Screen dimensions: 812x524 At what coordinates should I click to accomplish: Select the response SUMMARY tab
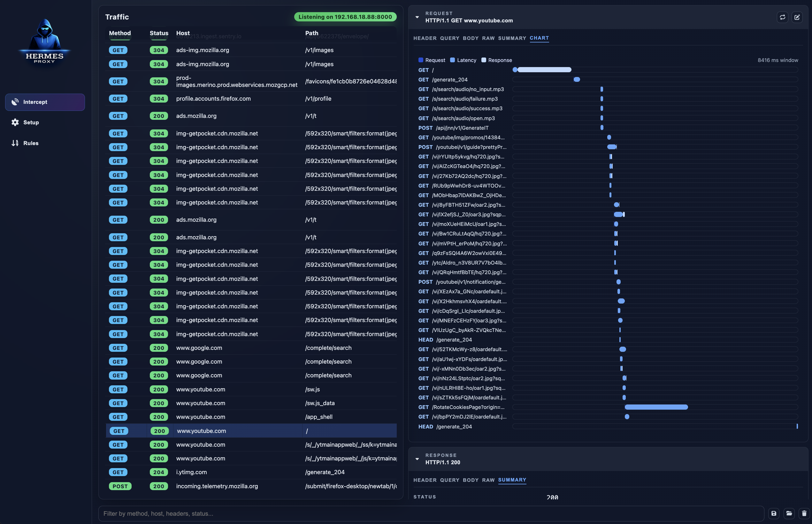click(512, 480)
